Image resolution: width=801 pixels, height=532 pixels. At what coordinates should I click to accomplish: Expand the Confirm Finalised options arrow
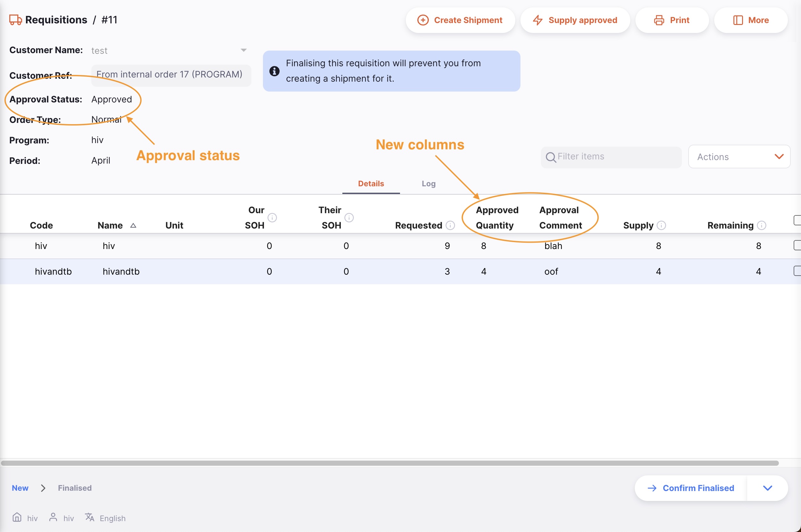click(x=767, y=488)
